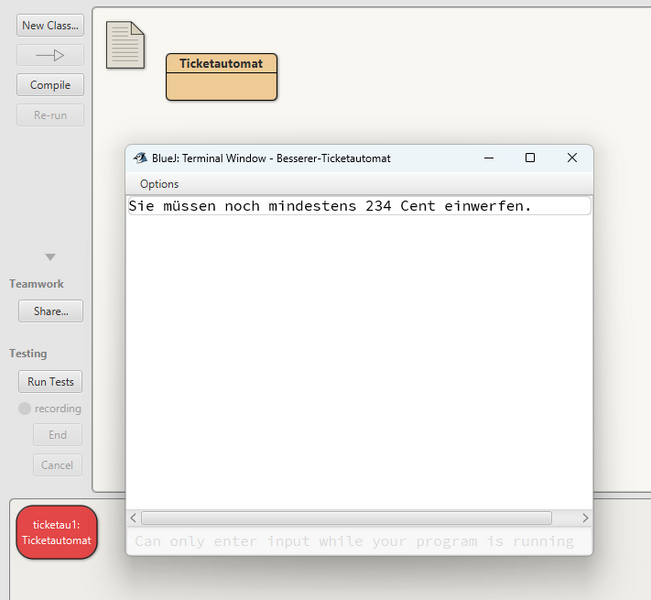Click the BlueJ terminal window icon
The image size is (651, 600).
click(141, 158)
